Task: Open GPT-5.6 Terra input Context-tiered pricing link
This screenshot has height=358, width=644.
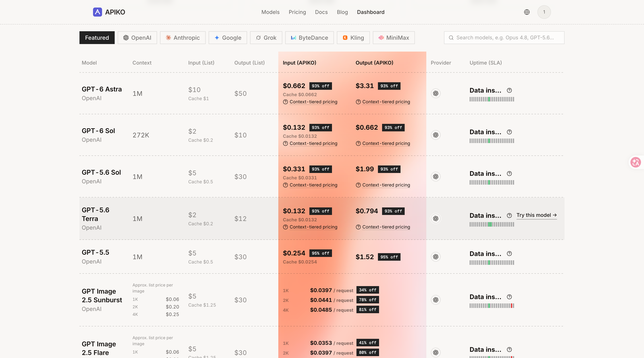Action: (x=313, y=227)
